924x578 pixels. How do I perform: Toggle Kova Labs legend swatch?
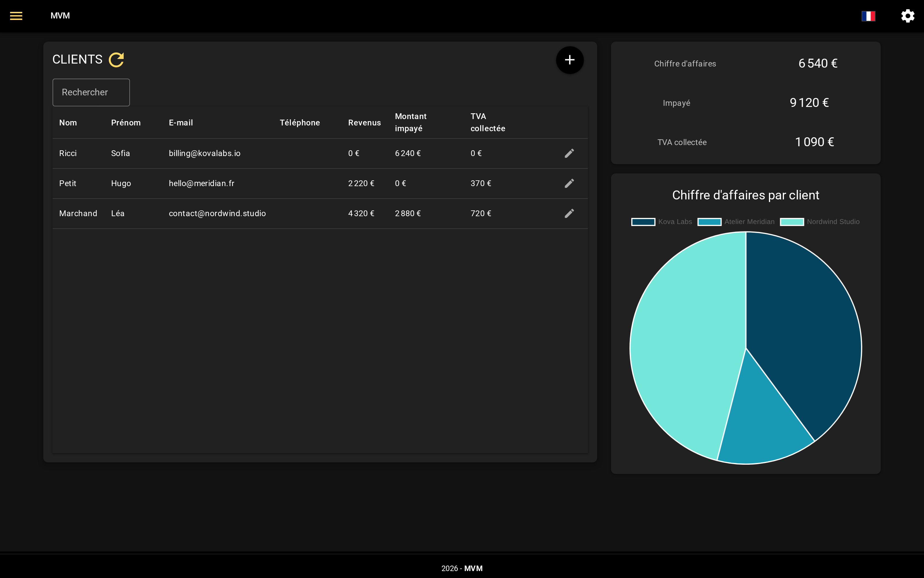pyautogui.click(x=643, y=222)
